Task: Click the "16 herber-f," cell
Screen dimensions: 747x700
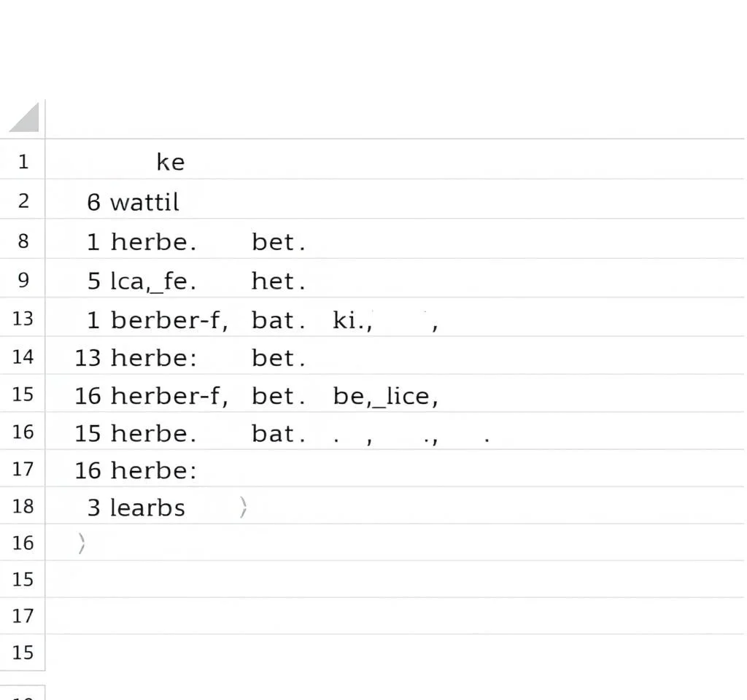Action: (151, 395)
